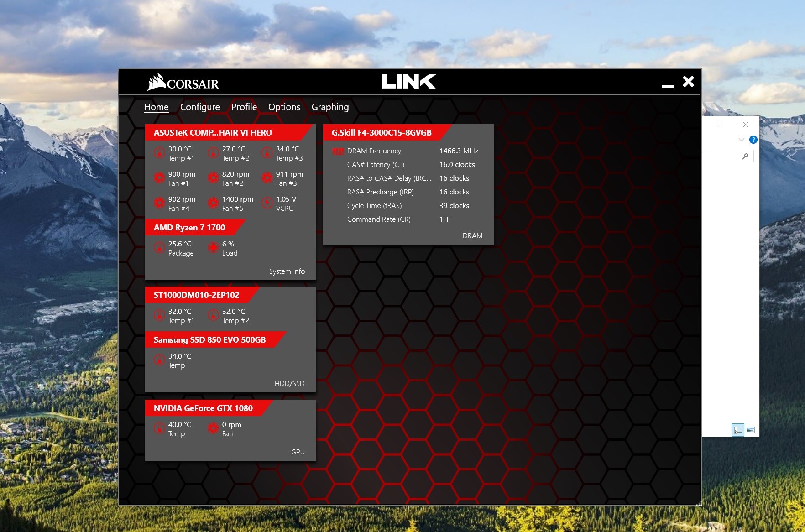Click the Temp #1 motherboard thermometer icon

click(159, 153)
